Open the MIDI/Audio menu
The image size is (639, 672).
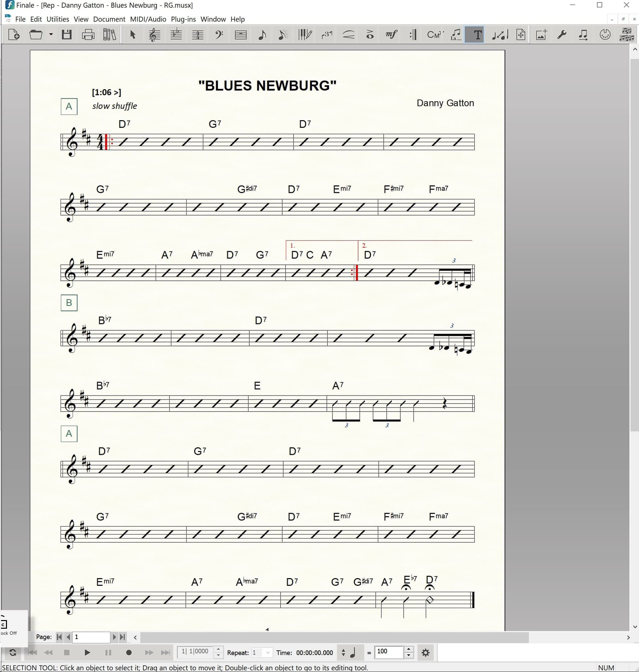148,19
